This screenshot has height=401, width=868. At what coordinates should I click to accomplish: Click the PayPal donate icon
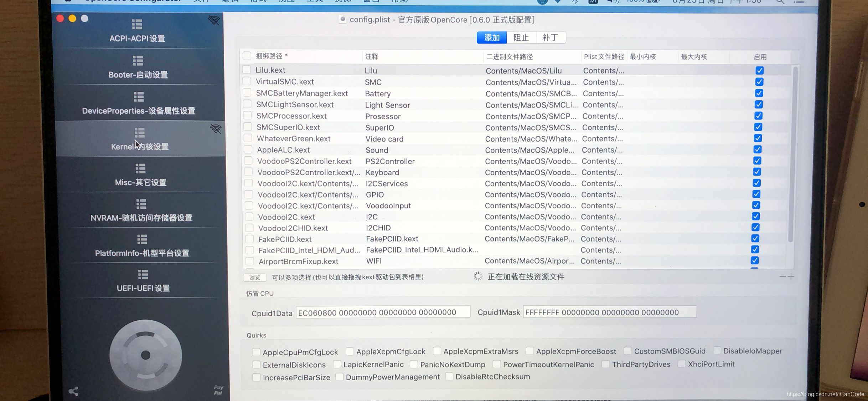pyautogui.click(x=218, y=390)
